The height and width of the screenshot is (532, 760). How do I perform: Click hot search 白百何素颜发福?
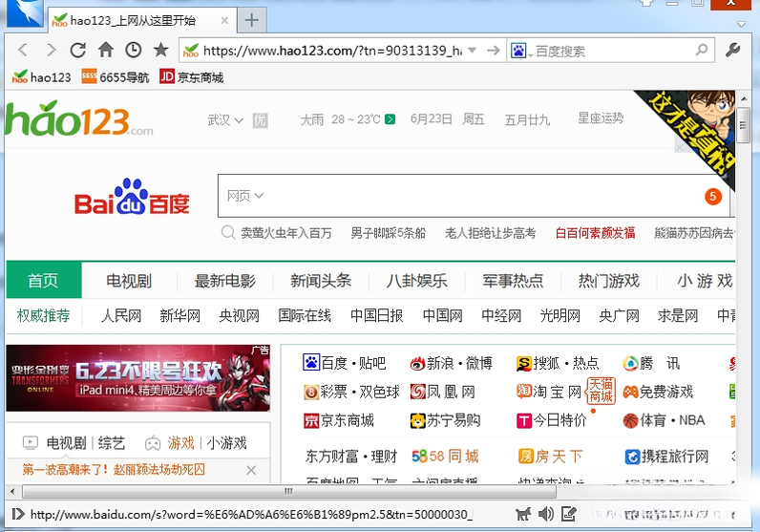595,233
